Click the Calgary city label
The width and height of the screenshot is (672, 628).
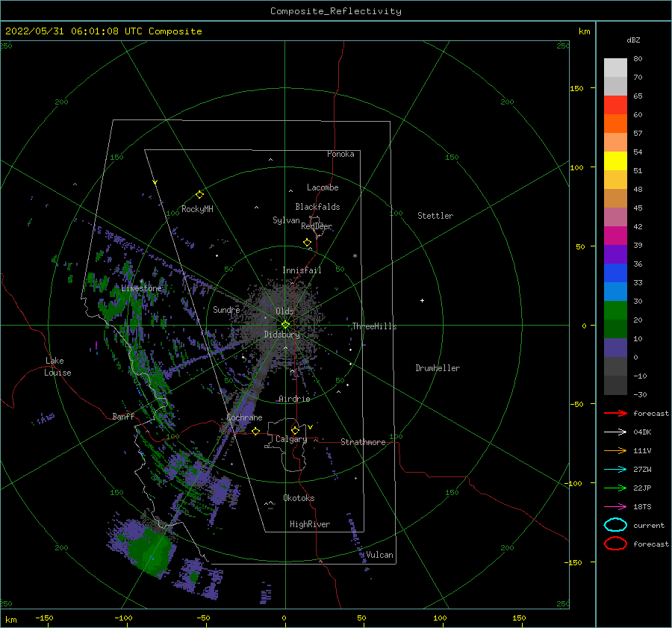coord(291,439)
